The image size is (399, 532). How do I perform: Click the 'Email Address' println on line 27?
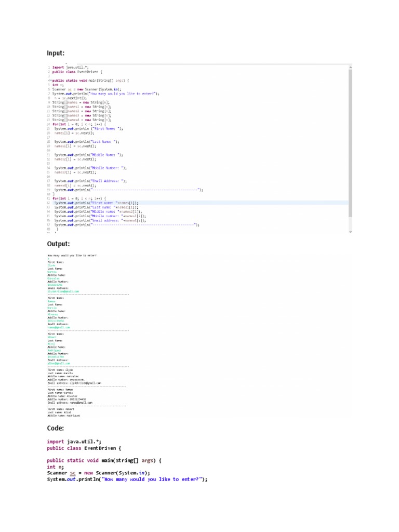pos(90,181)
